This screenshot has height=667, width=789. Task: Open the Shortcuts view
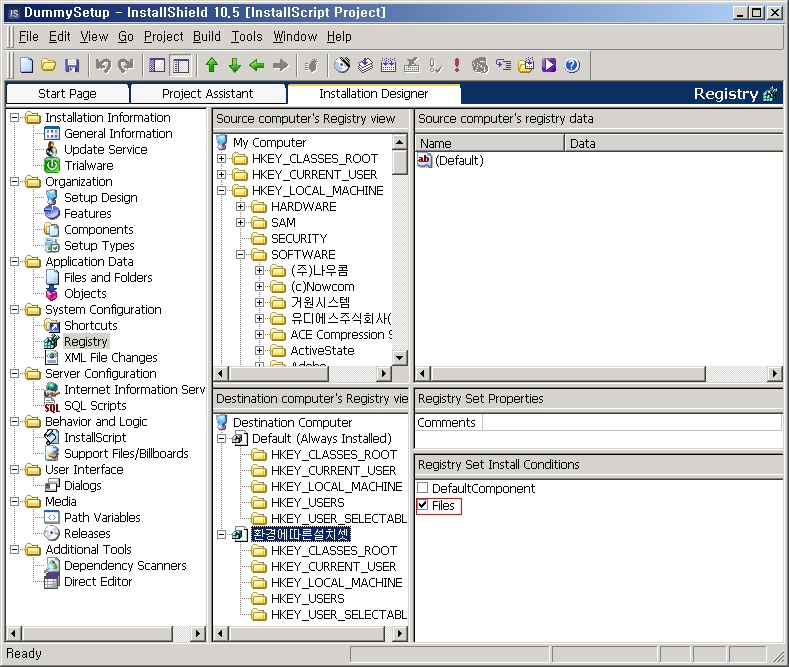tap(91, 325)
